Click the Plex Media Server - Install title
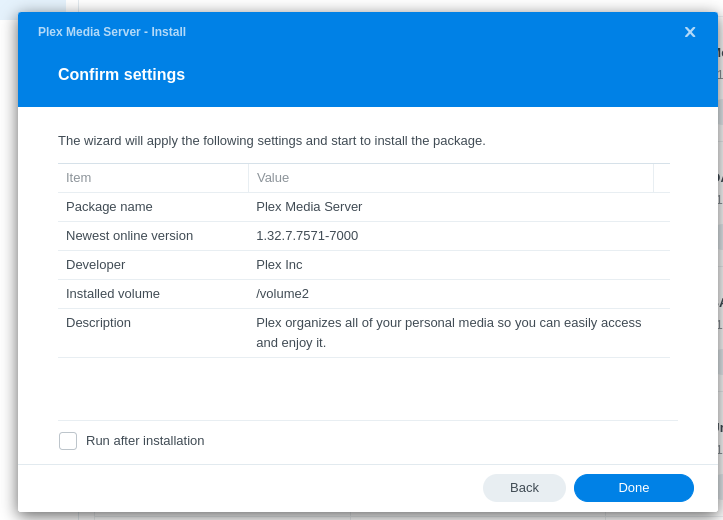 [112, 32]
